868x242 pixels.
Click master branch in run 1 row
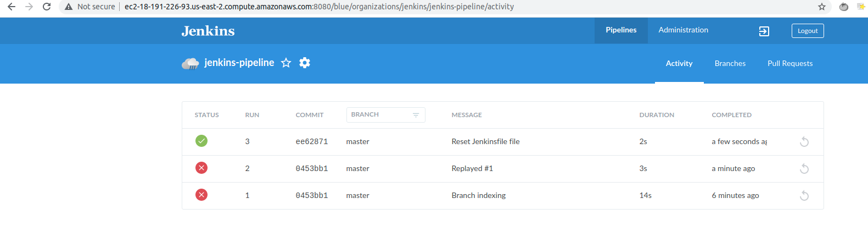(358, 195)
